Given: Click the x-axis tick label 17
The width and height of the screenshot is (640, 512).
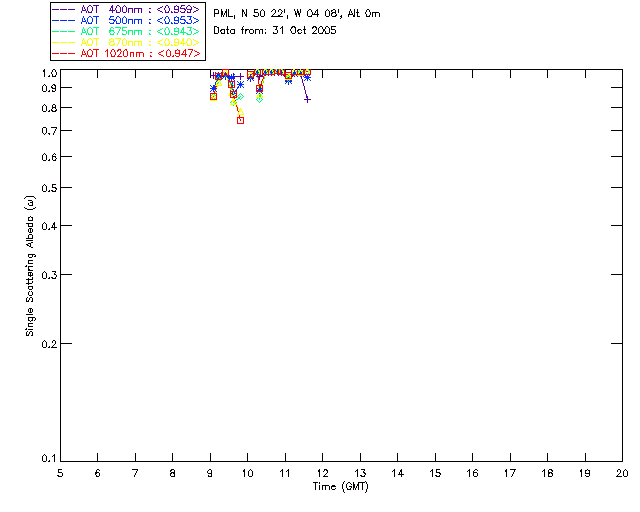Looking at the screenshot, I should coord(510,473).
